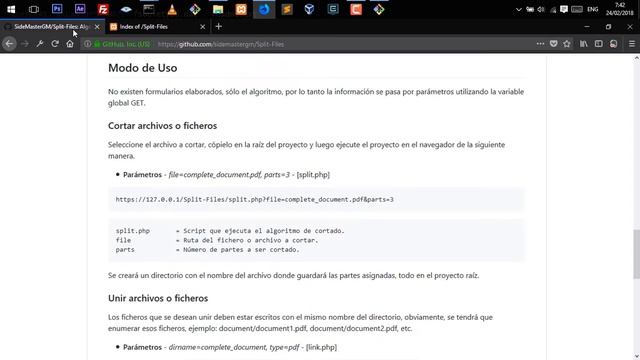Open developer tools wrench icon

pos(40,44)
